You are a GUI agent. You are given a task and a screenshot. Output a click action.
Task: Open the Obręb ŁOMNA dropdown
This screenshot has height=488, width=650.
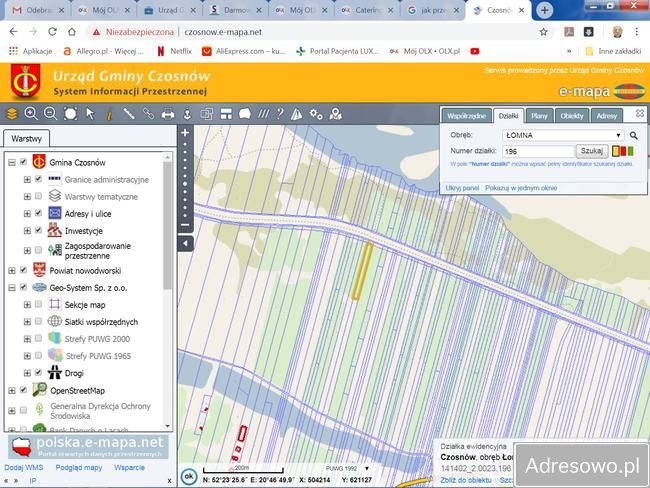[562, 134]
